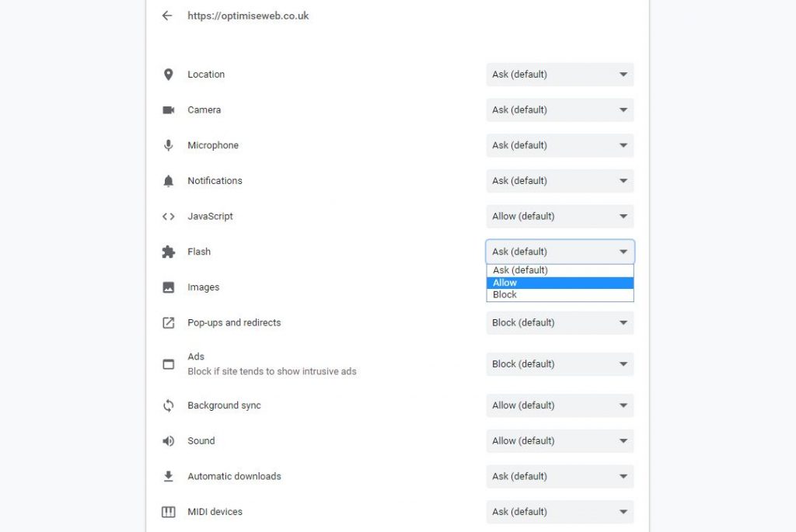
Task: Click the Microphone label
Action: tap(213, 145)
